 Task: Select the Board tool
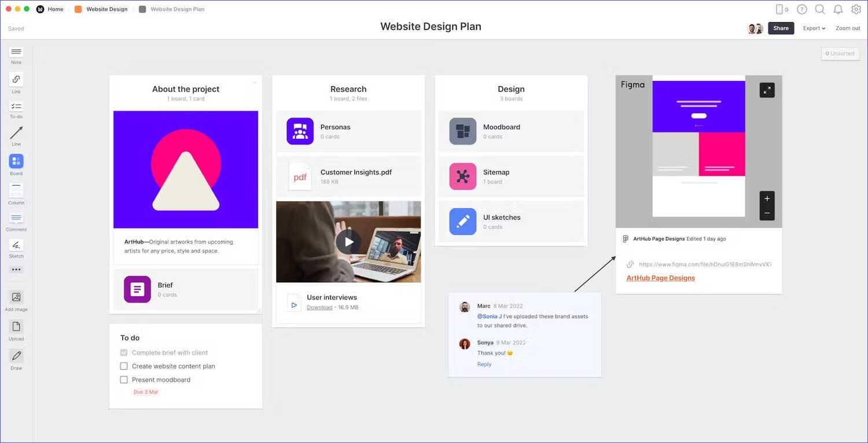click(x=16, y=163)
